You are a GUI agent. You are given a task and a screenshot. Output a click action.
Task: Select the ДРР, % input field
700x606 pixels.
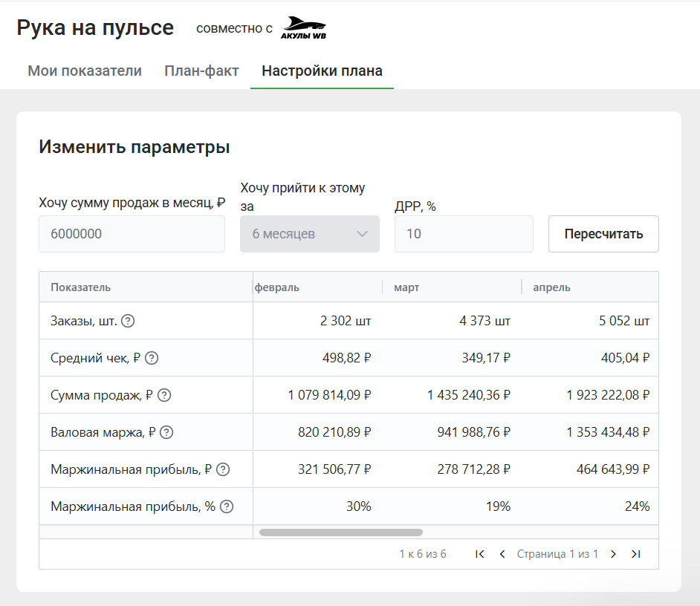464,233
